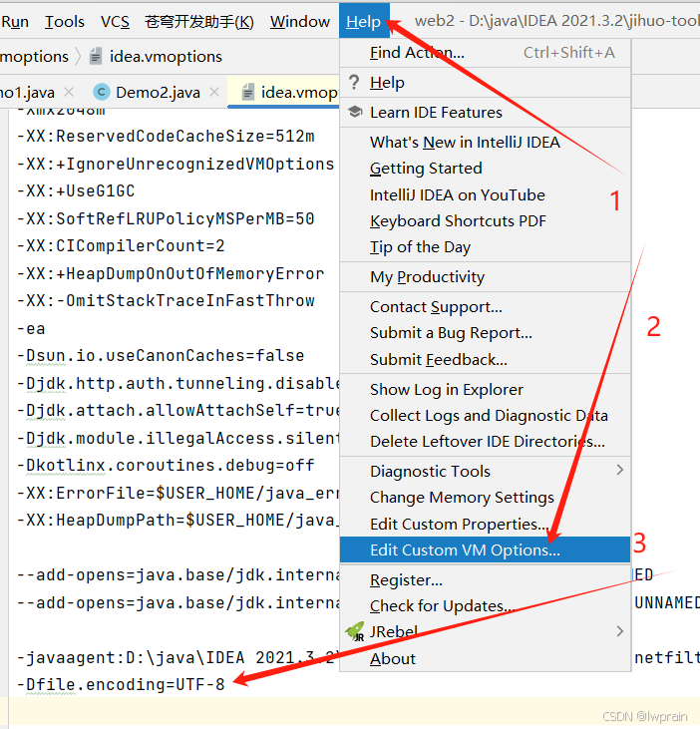Open the Tools menu

(x=64, y=21)
